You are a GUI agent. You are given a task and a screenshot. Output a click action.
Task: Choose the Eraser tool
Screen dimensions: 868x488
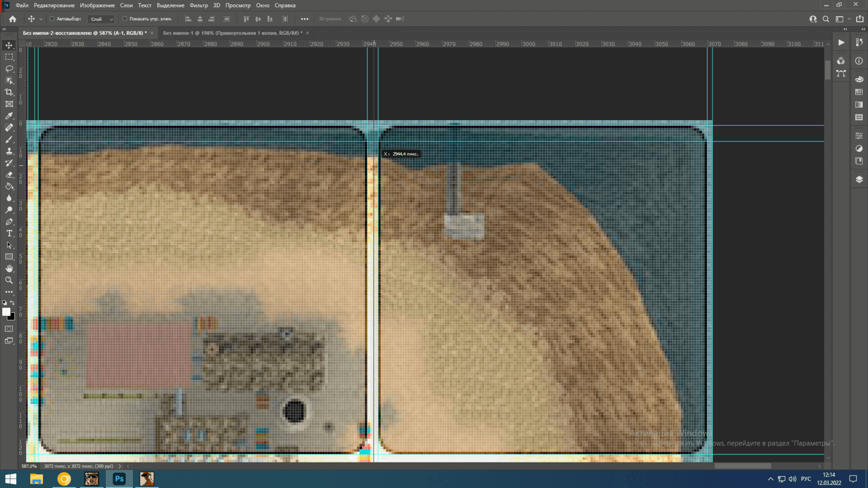tap(9, 175)
